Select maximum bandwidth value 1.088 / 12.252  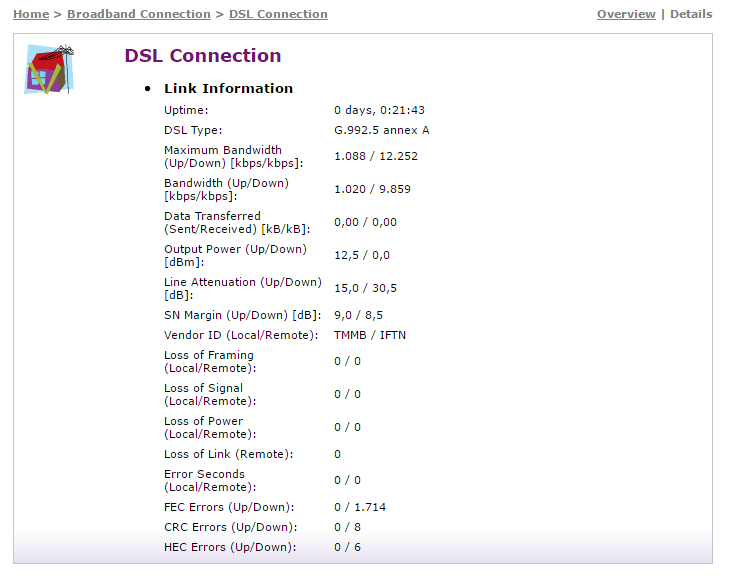click(376, 156)
